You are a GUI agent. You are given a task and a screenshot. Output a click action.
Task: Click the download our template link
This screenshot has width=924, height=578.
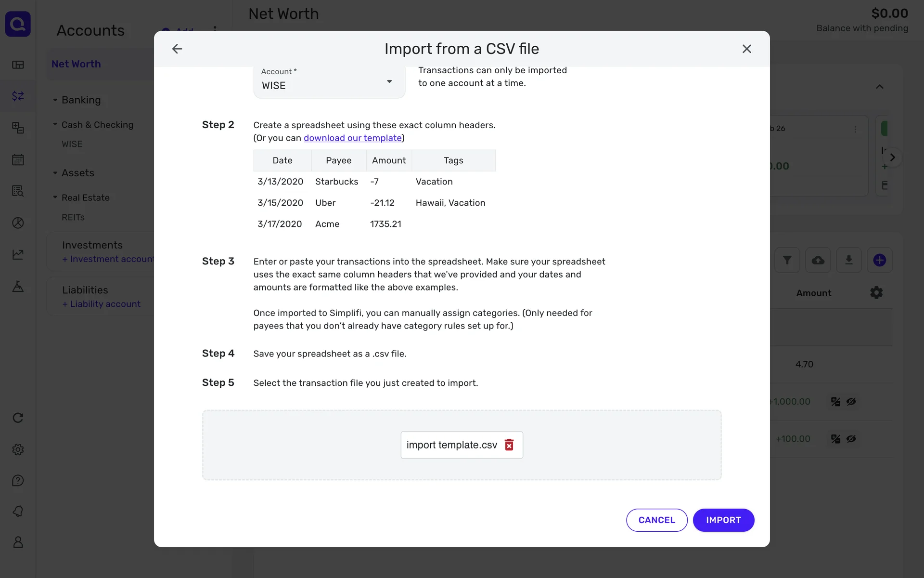(x=352, y=138)
